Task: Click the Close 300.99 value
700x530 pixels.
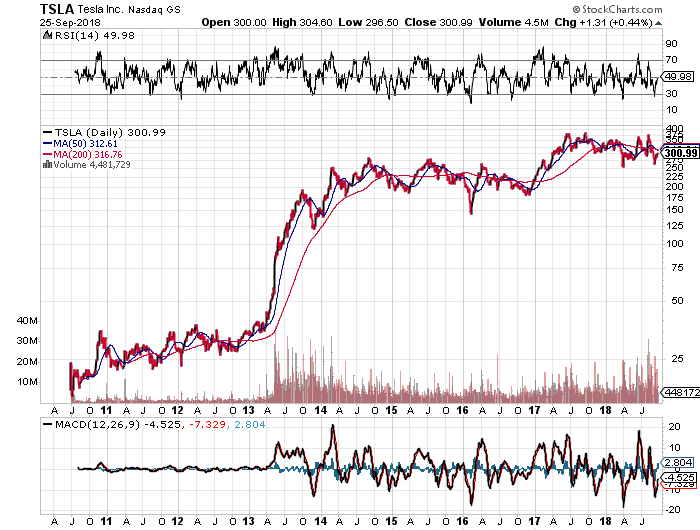Action: tap(438, 22)
